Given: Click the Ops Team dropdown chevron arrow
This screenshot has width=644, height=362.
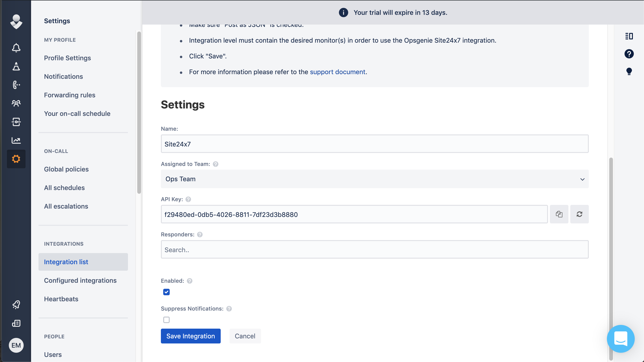Looking at the screenshot, I should coord(582,179).
